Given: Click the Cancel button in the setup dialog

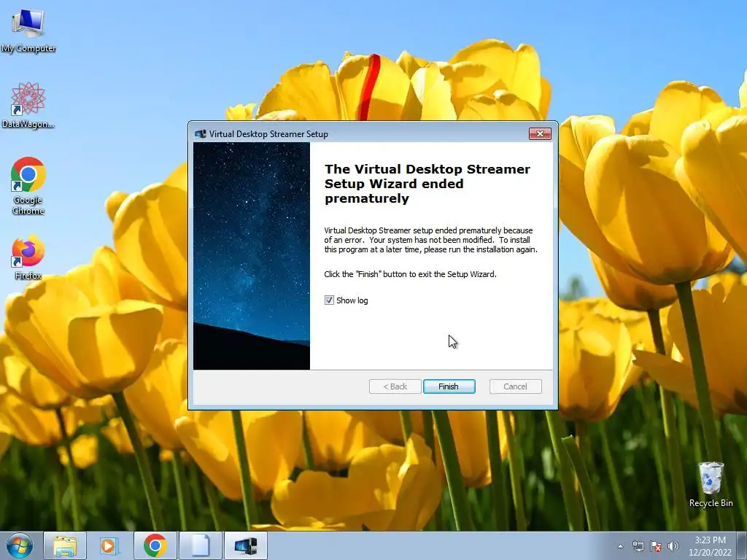Looking at the screenshot, I should pyautogui.click(x=516, y=386).
